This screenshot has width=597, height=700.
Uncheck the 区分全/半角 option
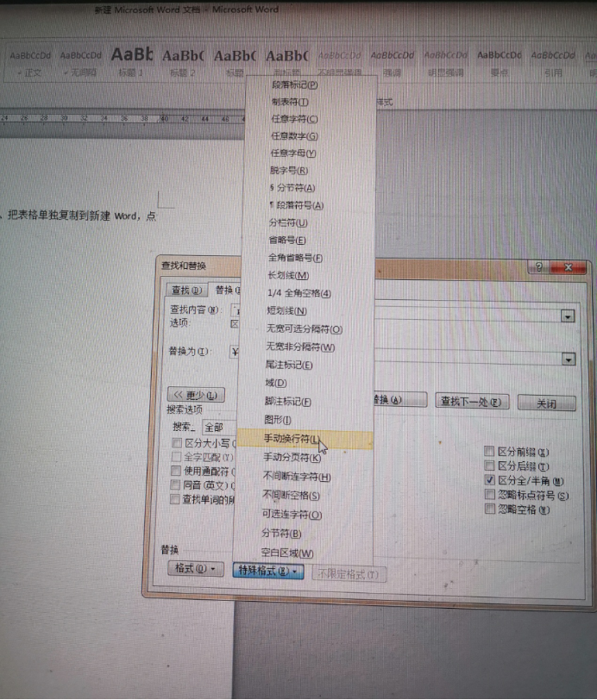point(489,480)
